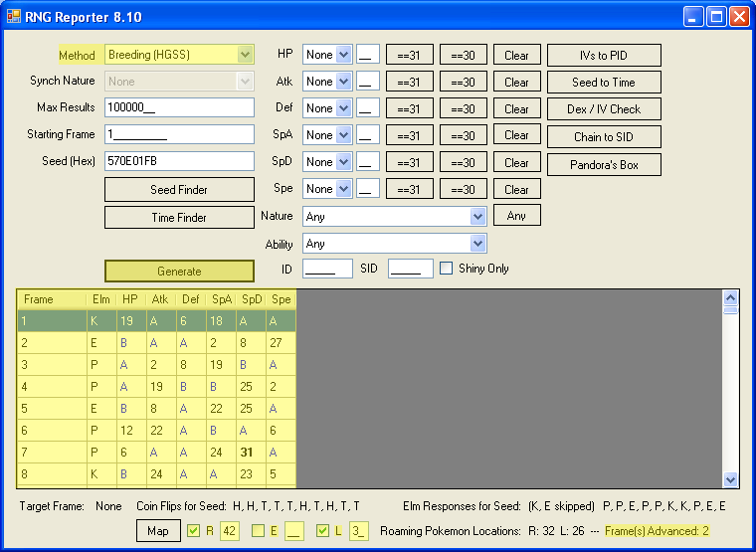Image resolution: width=756 pixels, height=552 pixels.
Task: Click the IVs to PID button
Action: tap(604, 55)
